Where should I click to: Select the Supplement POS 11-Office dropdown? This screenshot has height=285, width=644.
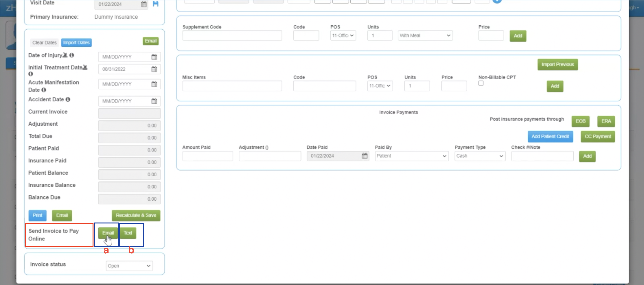[343, 36]
